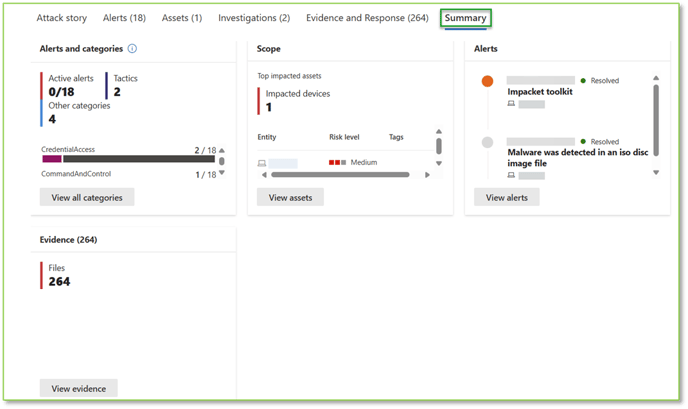Click the orange Impacket toolkit alert severity dot
Viewport: 688px width, 409px height.
point(487,81)
